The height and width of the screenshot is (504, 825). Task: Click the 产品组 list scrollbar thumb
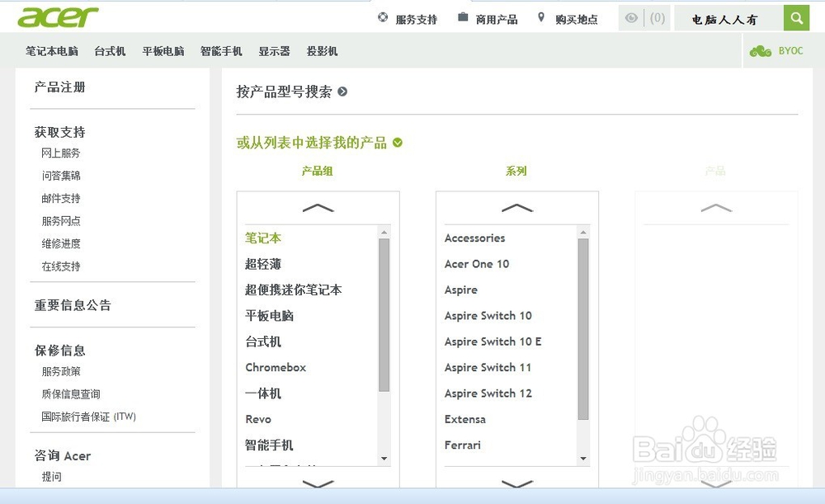(384, 315)
